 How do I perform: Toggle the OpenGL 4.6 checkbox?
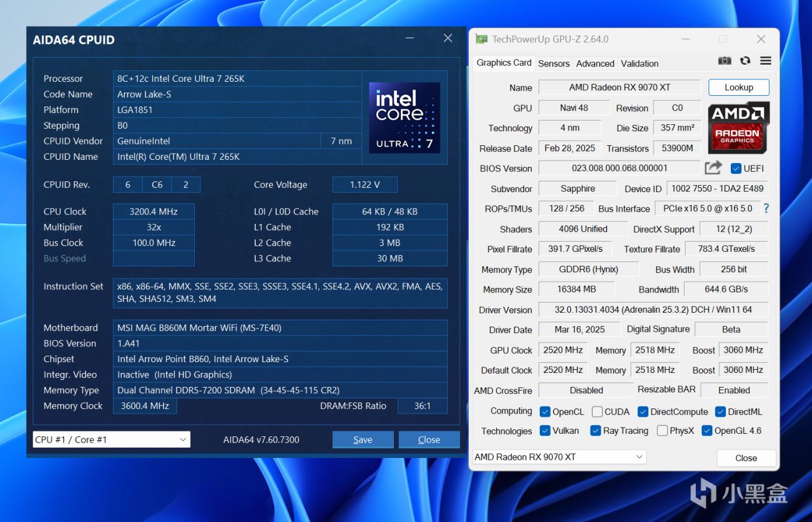[x=707, y=431]
